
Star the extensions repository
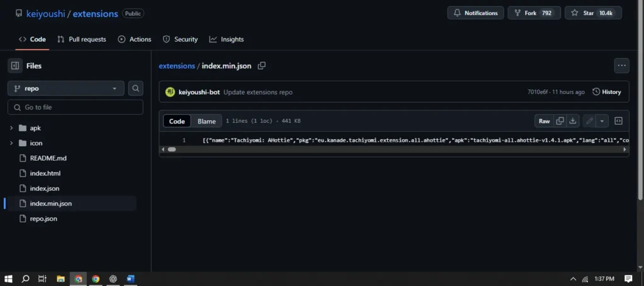pyautogui.click(x=592, y=13)
